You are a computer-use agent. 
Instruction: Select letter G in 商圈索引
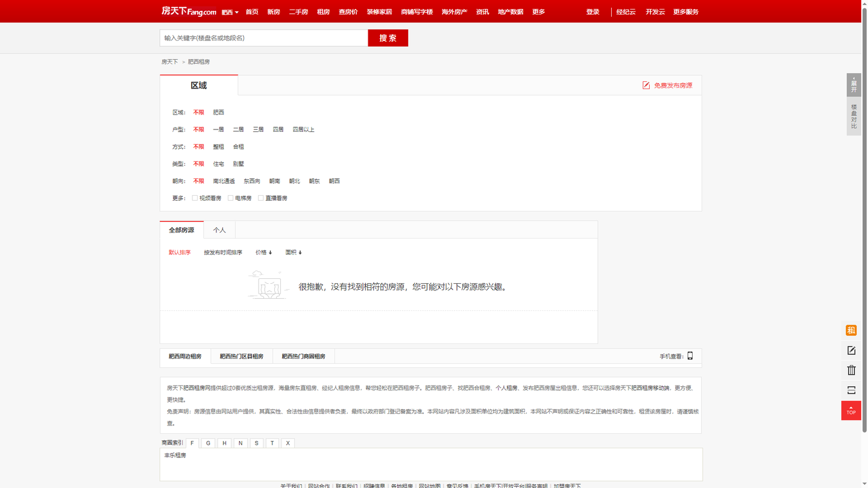(208, 443)
